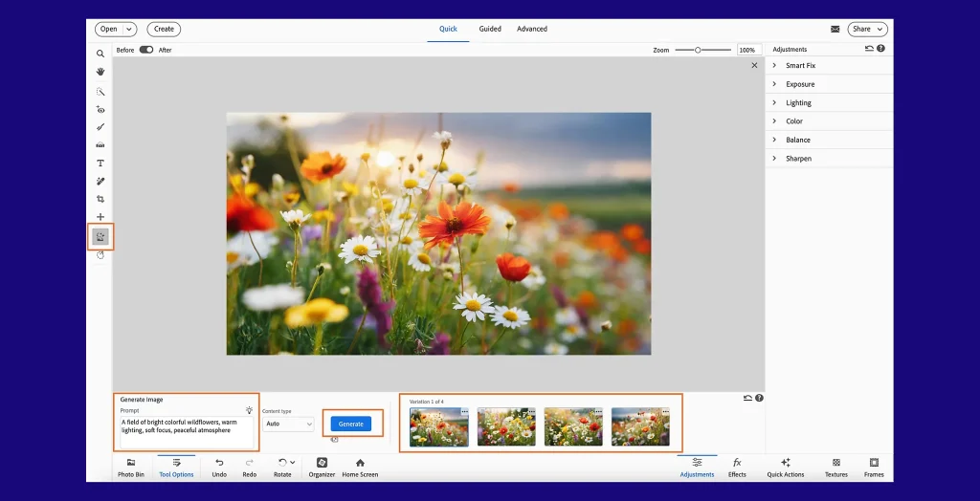Image resolution: width=980 pixels, height=501 pixels.
Task: Click the mail envelope icon
Action: [x=835, y=29]
